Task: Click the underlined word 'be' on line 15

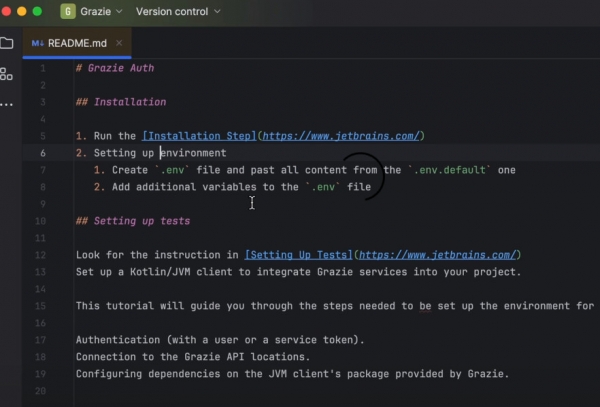Action: 425,306
